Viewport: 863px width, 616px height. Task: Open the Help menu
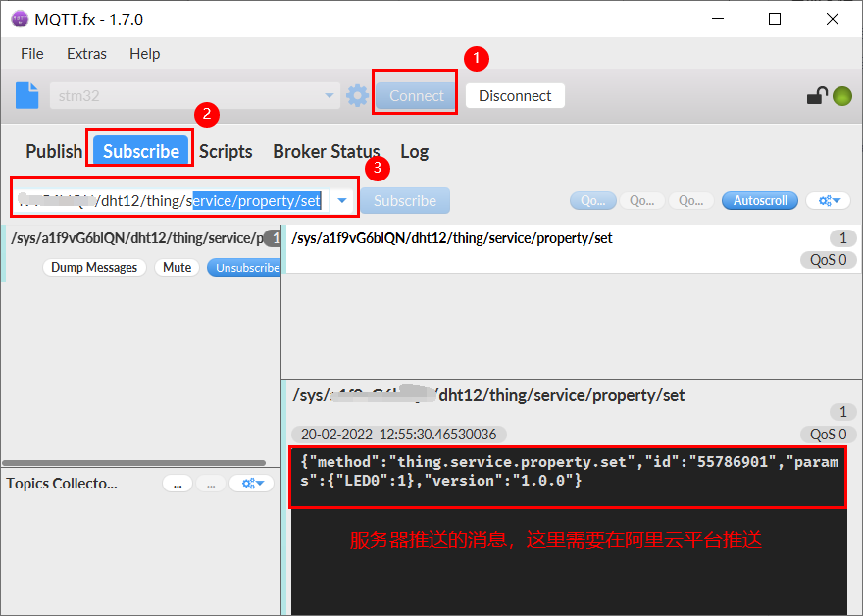click(x=145, y=54)
